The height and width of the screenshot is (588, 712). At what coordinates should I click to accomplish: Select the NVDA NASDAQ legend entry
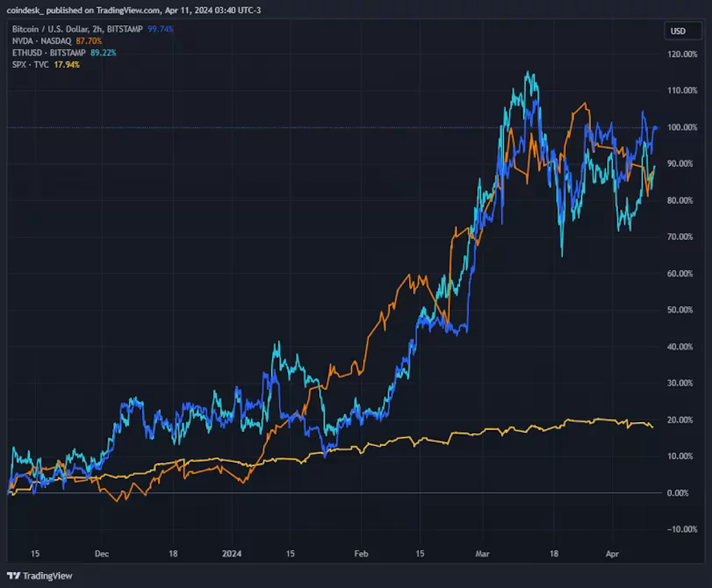tap(42, 41)
